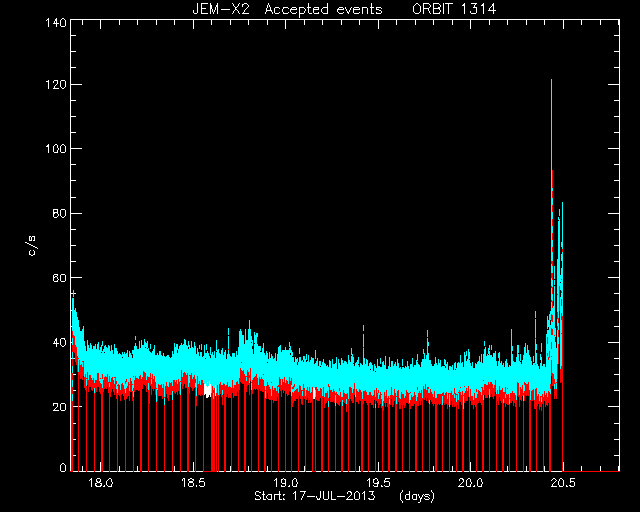The width and height of the screenshot is (640, 512).
Task: Click the 100 y-axis tick label
Action: [x=56, y=149]
